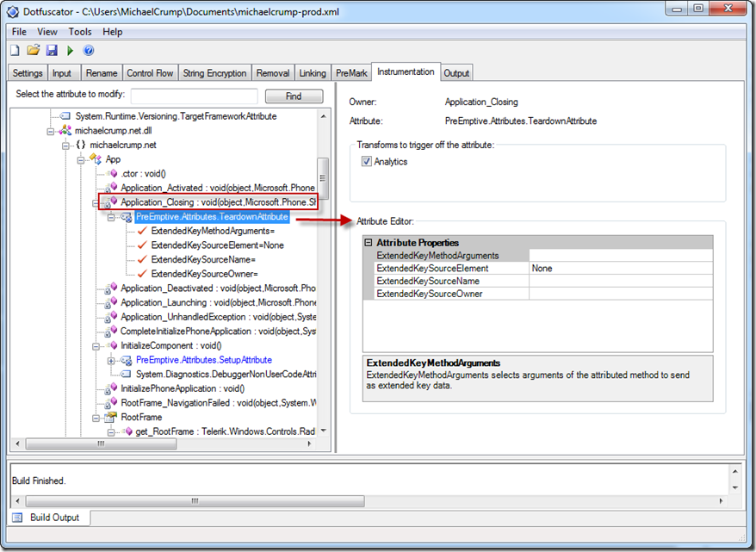Switch to the String Encryption tab

214,73
